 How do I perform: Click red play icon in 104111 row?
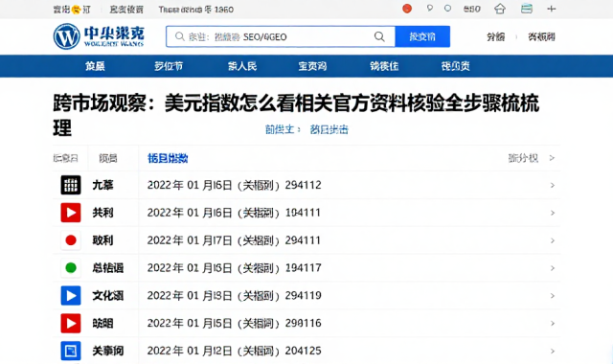(x=71, y=213)
